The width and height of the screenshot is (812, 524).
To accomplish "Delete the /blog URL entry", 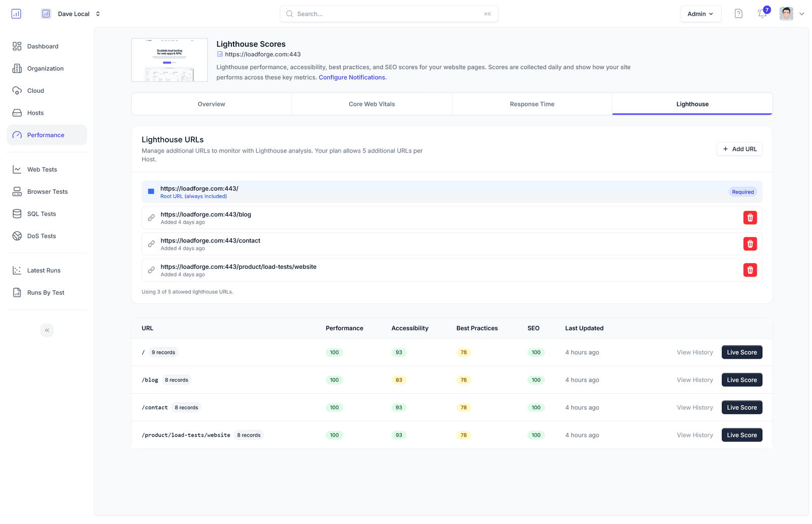I will 750,217.
